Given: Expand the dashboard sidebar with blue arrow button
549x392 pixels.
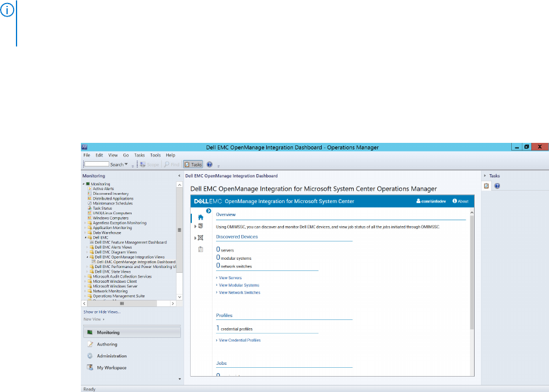Looking at the screenshot, I should point(208,211).
